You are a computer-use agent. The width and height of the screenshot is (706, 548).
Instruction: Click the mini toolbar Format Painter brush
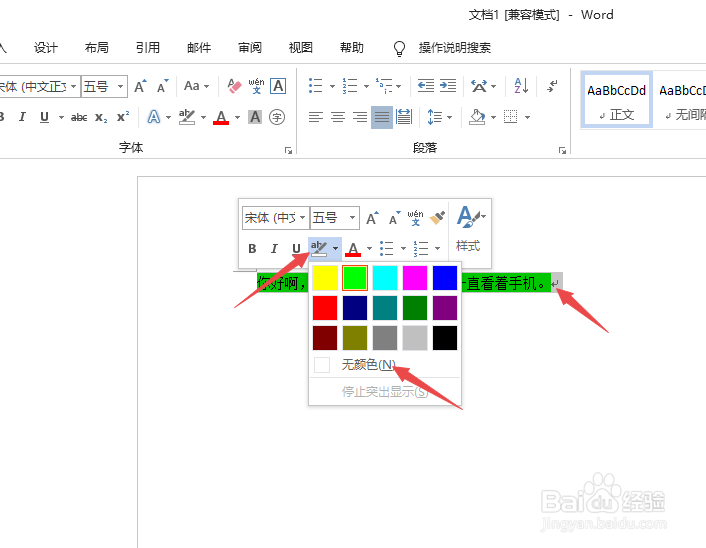click(x=437, y=218)
